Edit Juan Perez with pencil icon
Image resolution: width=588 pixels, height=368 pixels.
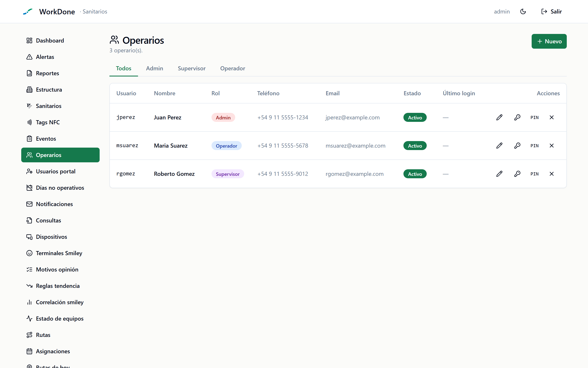[499, 117]
